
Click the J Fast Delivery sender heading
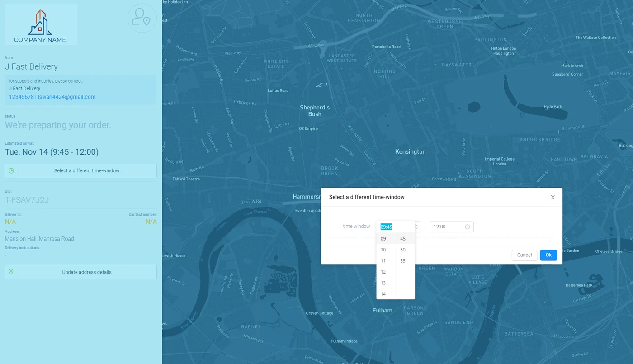pos(31,66)
